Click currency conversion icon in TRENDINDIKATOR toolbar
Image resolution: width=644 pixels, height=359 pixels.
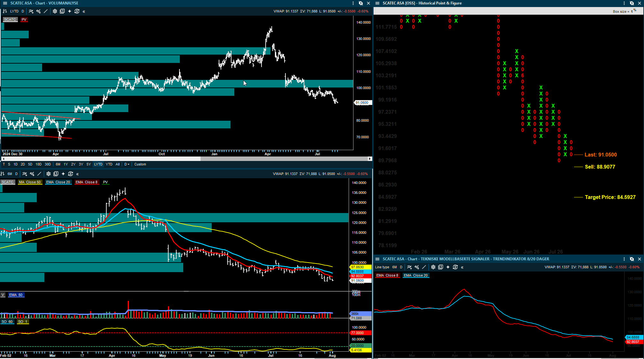455,267
